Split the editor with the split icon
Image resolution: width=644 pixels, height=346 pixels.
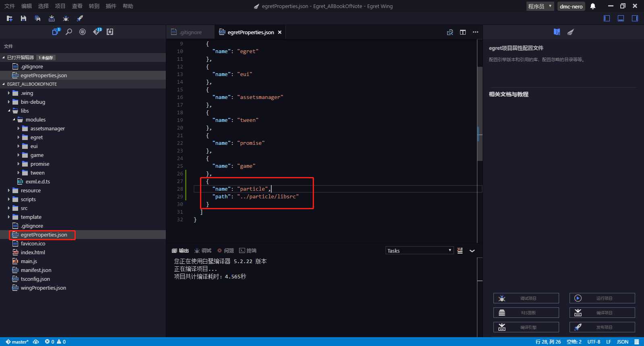click(x=463, y=32)
